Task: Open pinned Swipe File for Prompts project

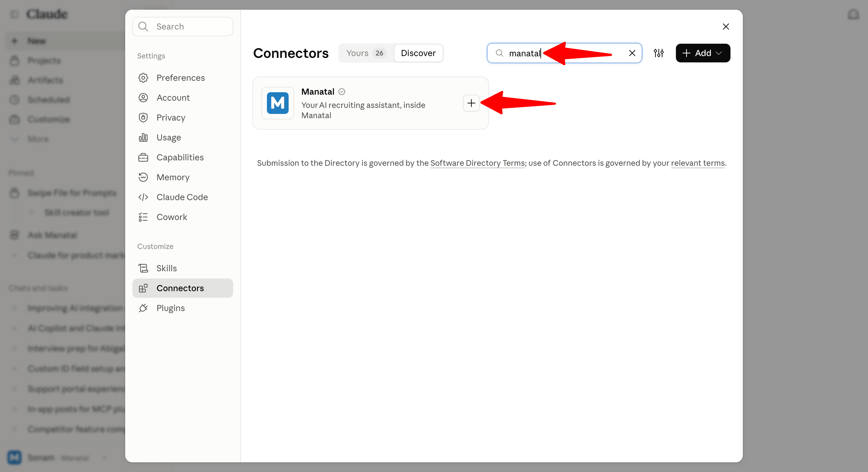Action: (72, 193)
